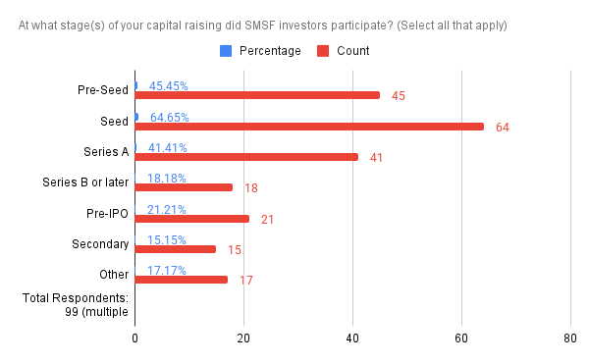Click the Secondary red count bar

[x=176, y=249]
